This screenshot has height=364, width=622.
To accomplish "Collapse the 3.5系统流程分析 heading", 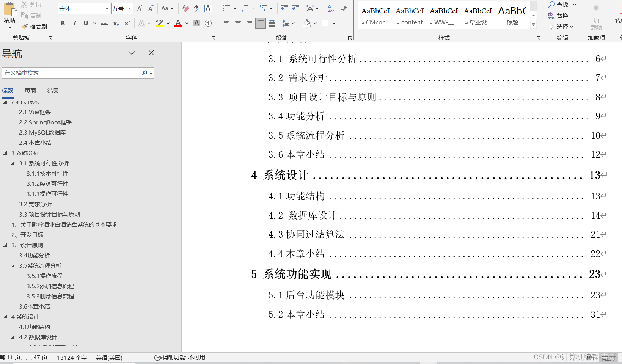I will 13,266.
